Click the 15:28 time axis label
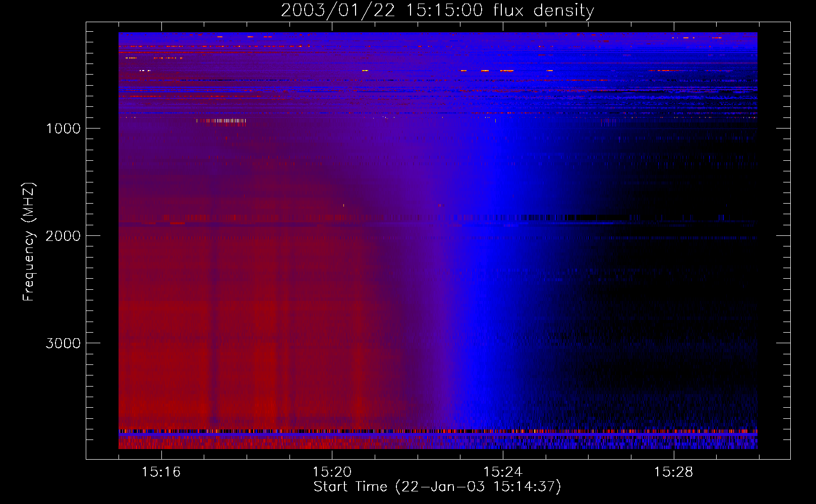Image resolution: width=816 pixels, height=504 pixels. 673,472
